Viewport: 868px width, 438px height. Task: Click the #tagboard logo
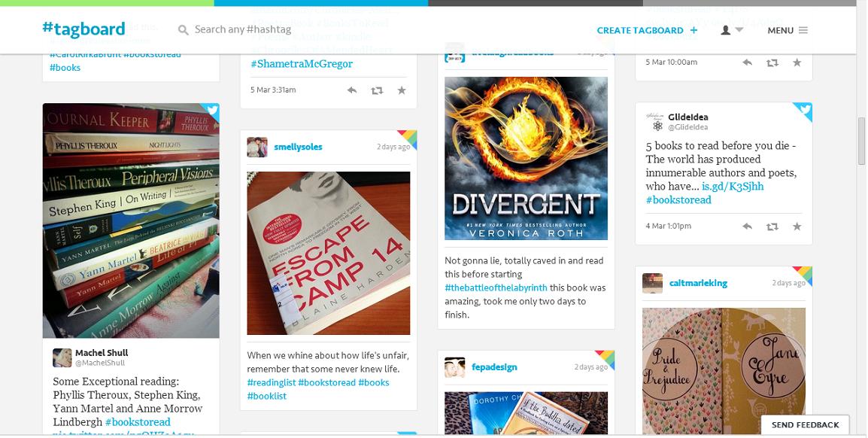[x=83, y=29]
